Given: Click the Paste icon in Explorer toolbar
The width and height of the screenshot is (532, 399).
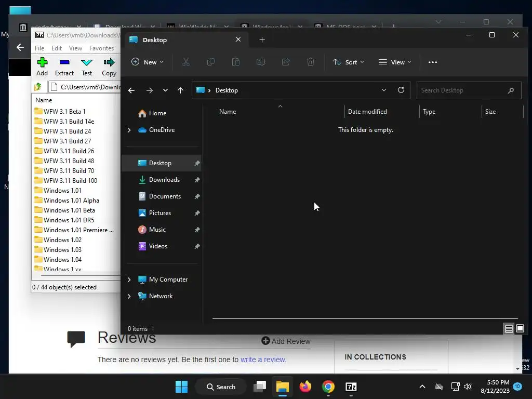Looking at the screenshot, I should (236, 62).
